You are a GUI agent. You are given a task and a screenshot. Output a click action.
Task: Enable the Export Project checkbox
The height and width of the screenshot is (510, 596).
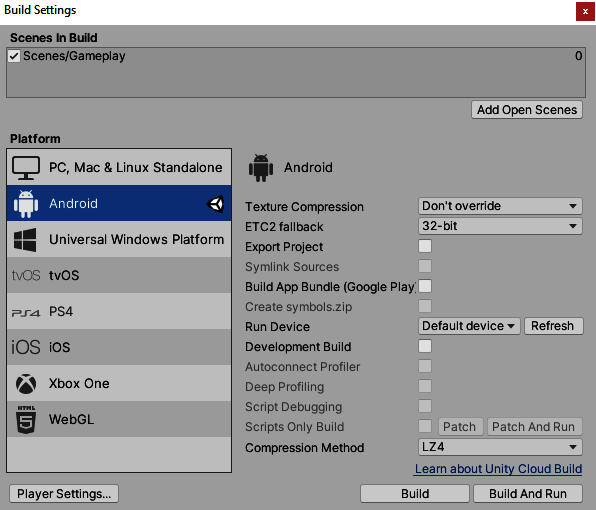pos(425,246)
